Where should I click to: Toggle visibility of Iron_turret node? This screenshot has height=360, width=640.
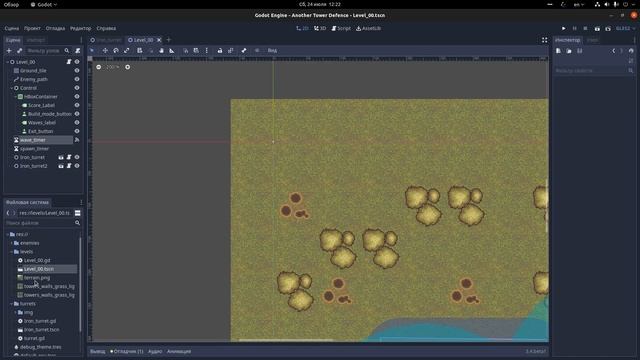(77, 157)
